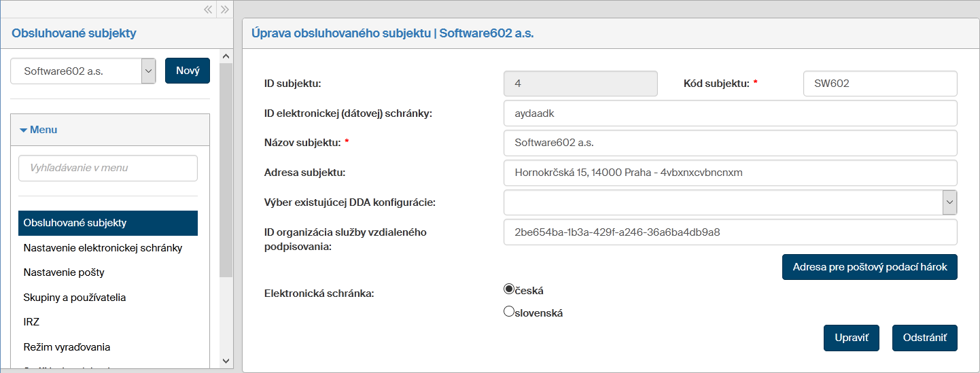Select the slovenská radio option

point(509,313)
